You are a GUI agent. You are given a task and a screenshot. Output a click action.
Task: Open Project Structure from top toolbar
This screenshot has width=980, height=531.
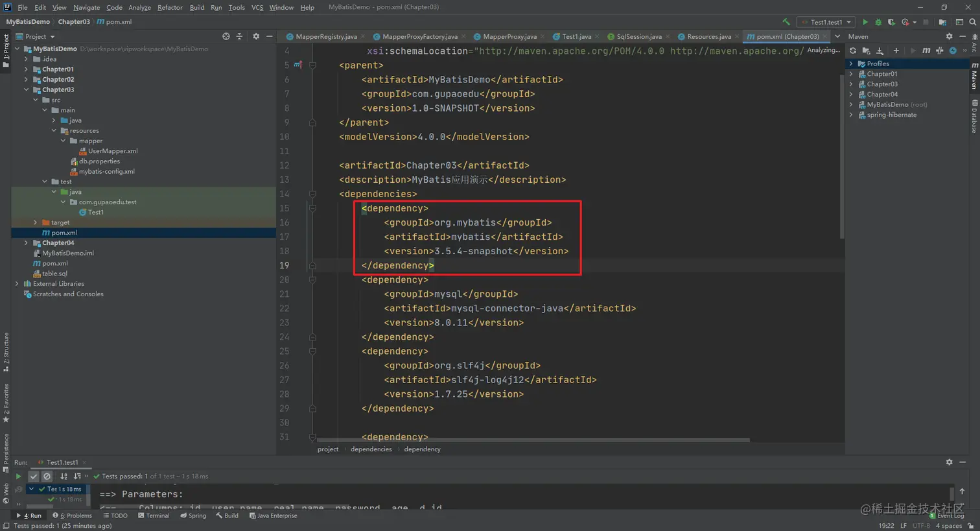pyautogui.click(x=942, y=22)
